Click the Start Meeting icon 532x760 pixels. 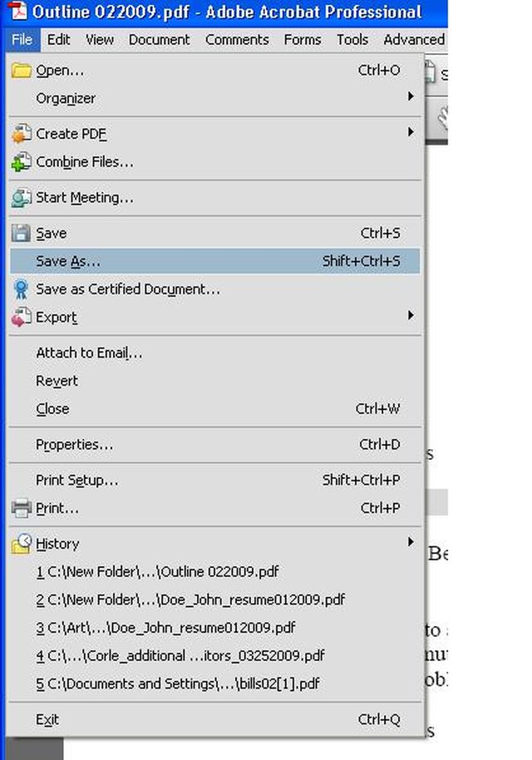point(21,198)
